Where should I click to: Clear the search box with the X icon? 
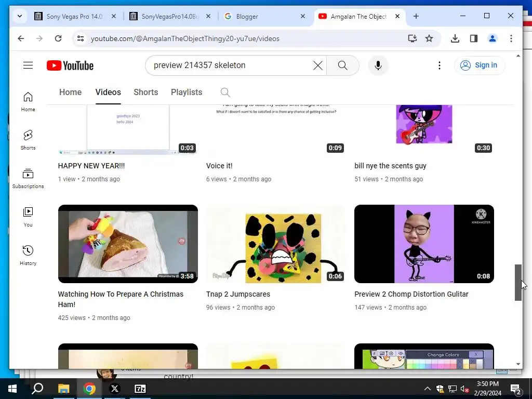point(317,65)
